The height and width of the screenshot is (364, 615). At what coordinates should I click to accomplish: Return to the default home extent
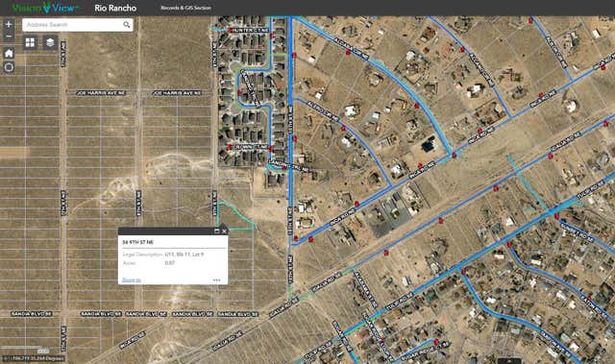point(9,53)
